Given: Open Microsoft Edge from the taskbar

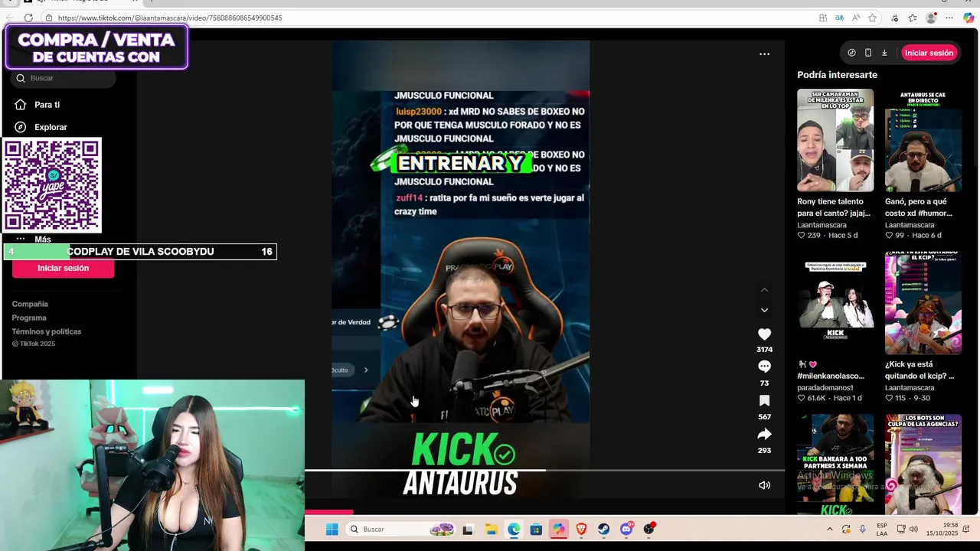Looking at the screenshot, I should pos(513,529).
